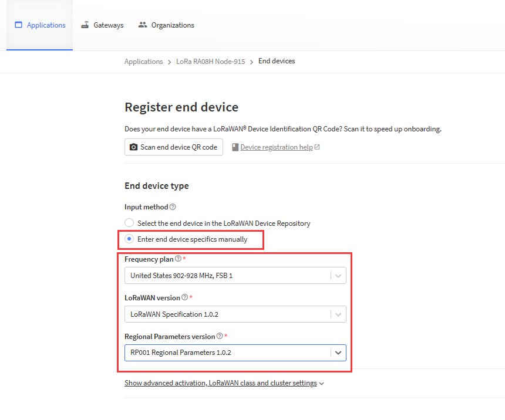Click the Gateways router icon
Viewport: 505px width, 420px height.
[x=85, y=25]
